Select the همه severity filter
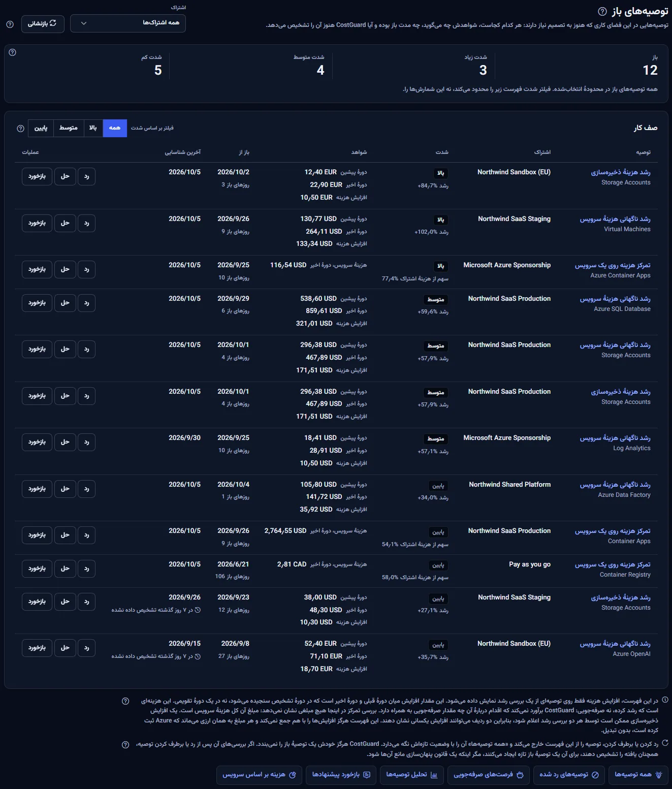 coord(115,128)
